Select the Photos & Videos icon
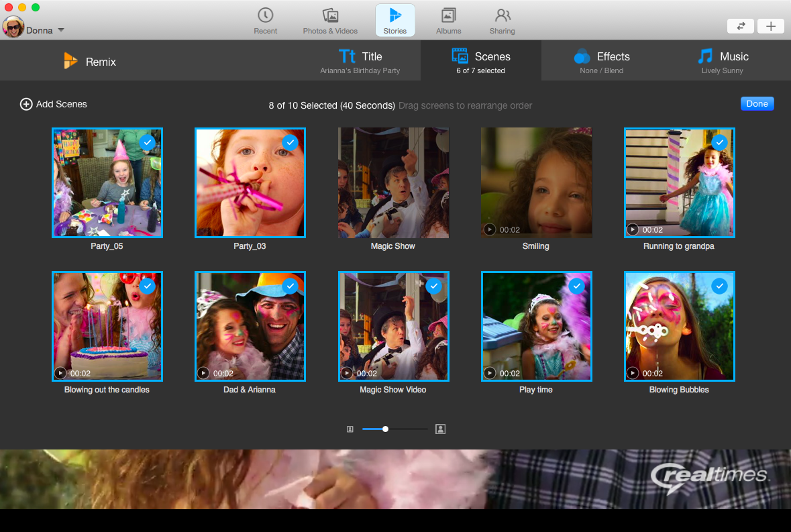Viewport: 791px width, 532px height. tap(330, 20)
